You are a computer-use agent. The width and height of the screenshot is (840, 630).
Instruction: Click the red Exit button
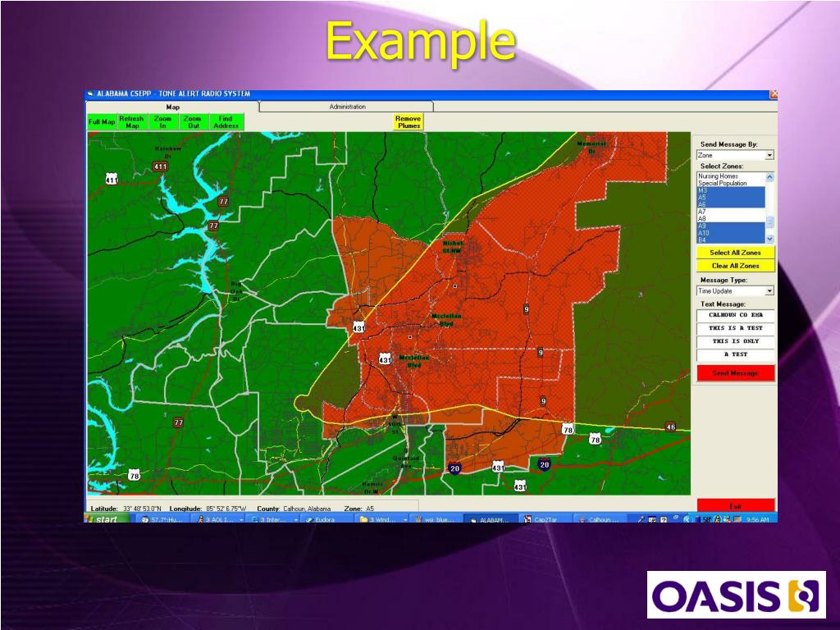736,505
